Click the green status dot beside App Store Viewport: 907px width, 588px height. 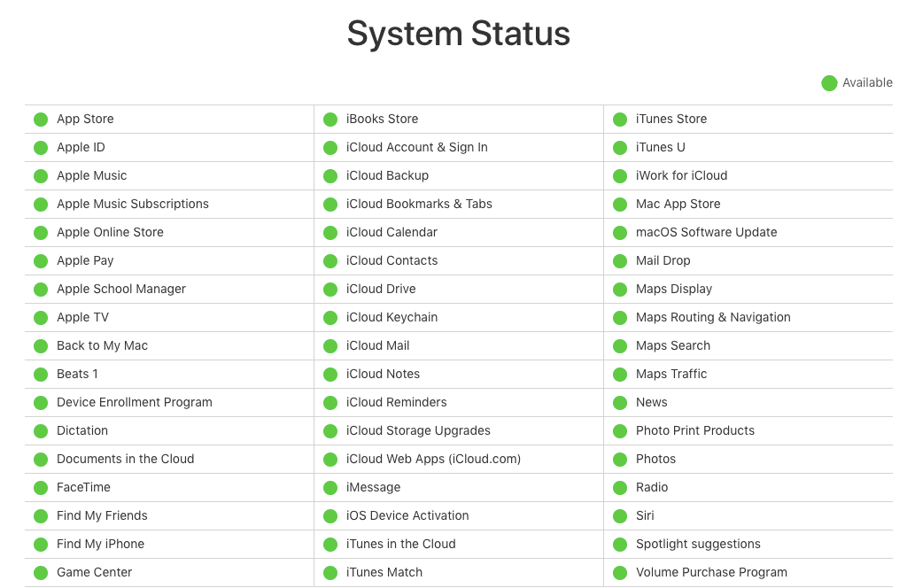[x=41, y=120]
